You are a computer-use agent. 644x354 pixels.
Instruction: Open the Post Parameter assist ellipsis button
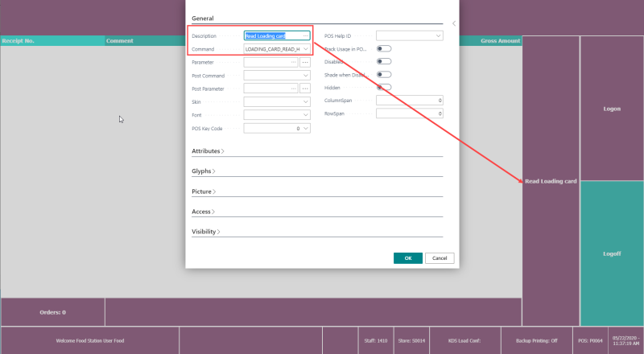coord(305,88)
